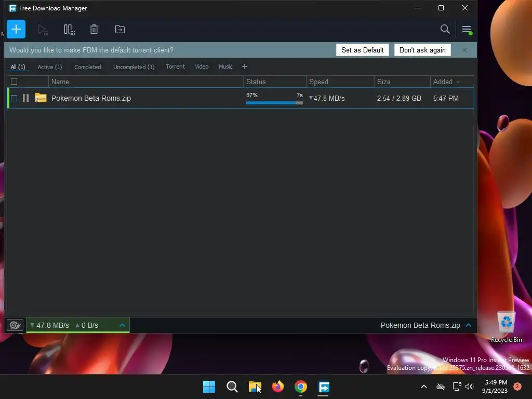This screenshot has height=399, width=532.
Task: Open the volume control tray icon
Action: [469, 386]
